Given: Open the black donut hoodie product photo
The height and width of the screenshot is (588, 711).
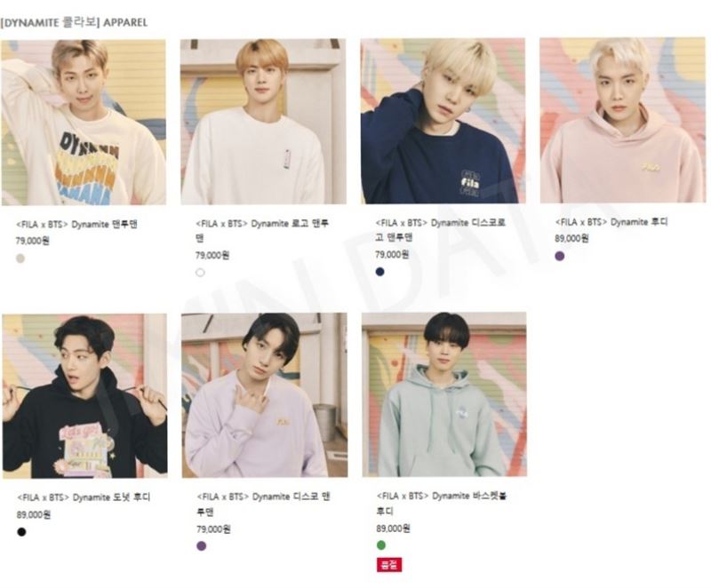Looking at the screenshot, I should point(84,395).
